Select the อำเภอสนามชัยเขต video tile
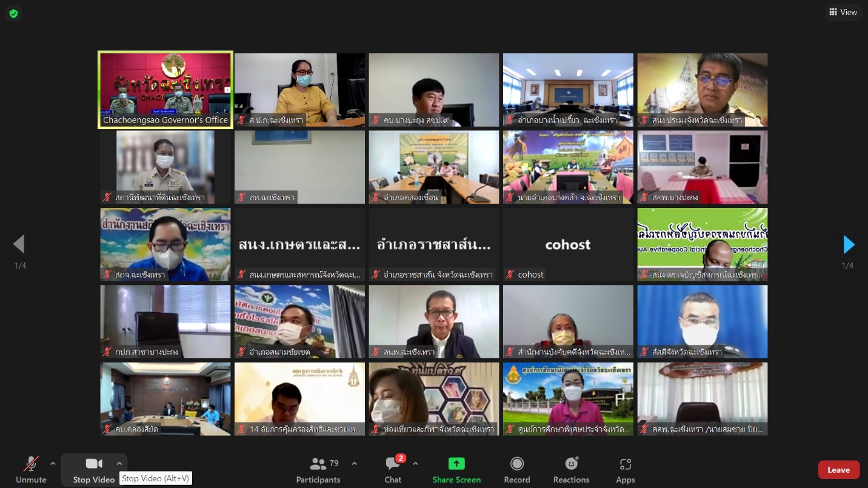 coord(299,321)
